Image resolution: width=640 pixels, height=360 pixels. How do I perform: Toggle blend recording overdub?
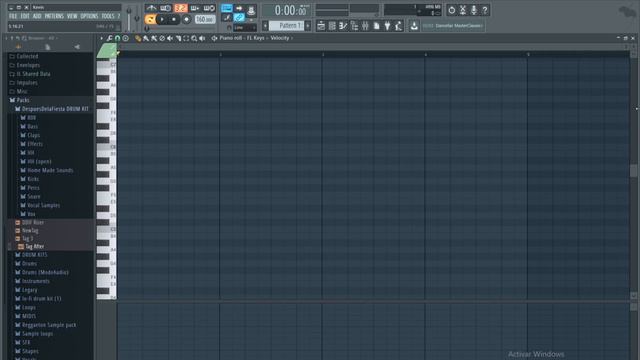tap(195, 8)
